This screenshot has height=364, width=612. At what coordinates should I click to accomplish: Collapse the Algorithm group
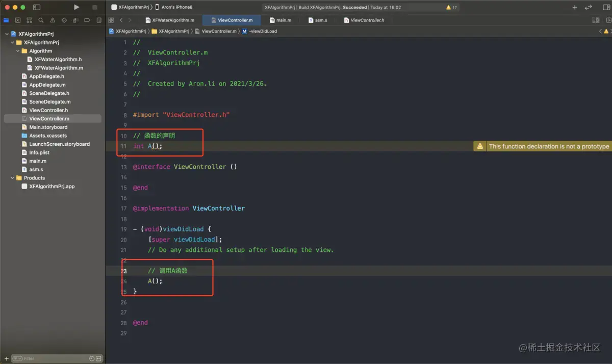tap(18, 51)
